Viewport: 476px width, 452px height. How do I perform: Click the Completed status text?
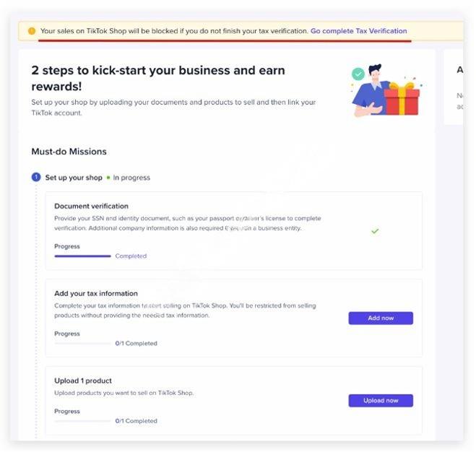tap(131, 256)
